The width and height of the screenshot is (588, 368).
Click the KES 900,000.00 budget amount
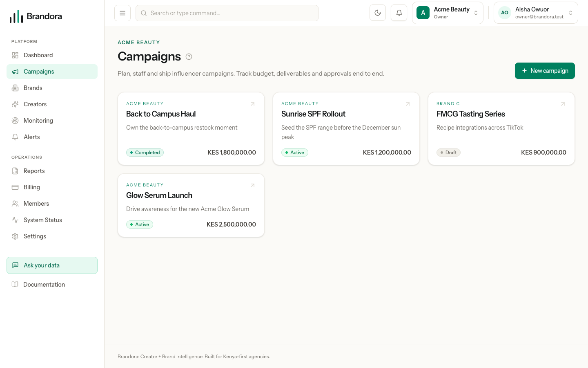point(543,153)
